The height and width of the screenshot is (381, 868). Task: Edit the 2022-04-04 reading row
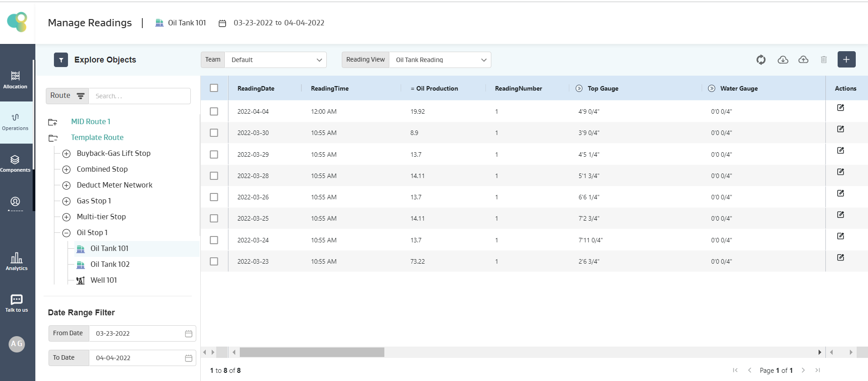pyautogui.click(x=840, y=108)
